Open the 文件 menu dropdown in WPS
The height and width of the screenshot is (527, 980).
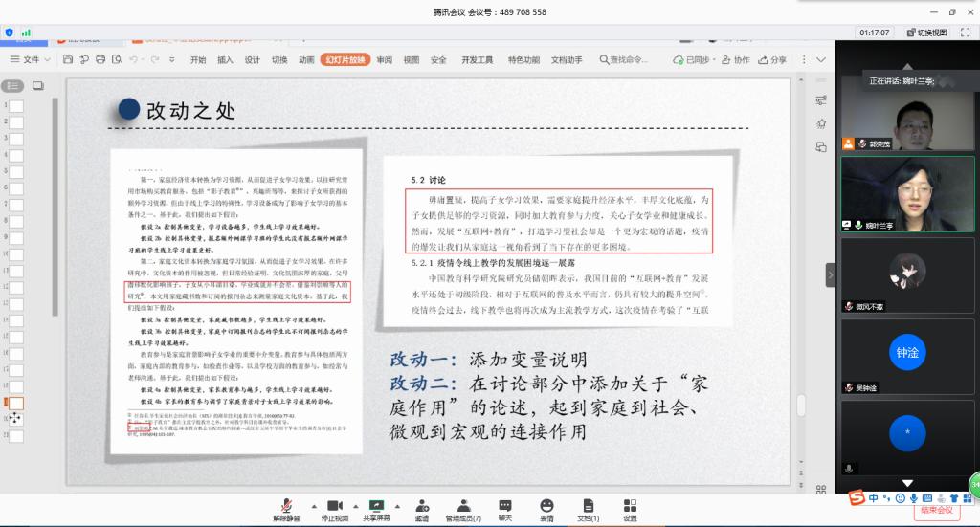point(36,59)
